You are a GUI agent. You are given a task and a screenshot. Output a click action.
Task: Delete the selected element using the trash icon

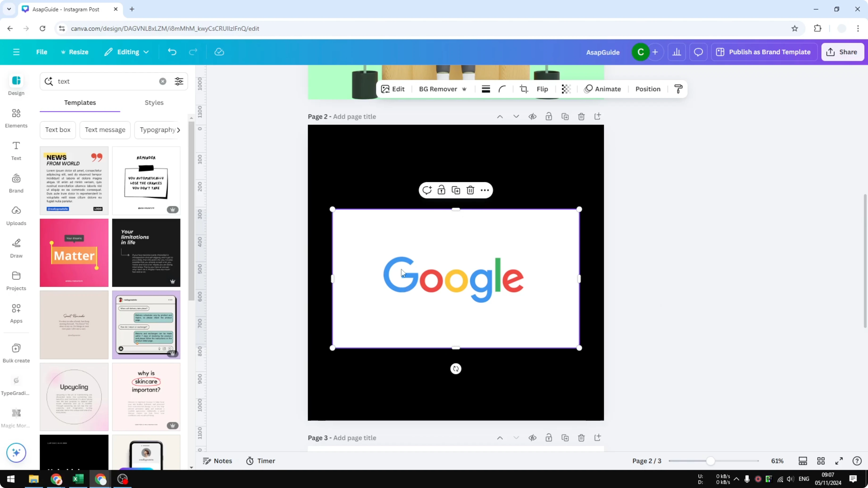point(470,190)
